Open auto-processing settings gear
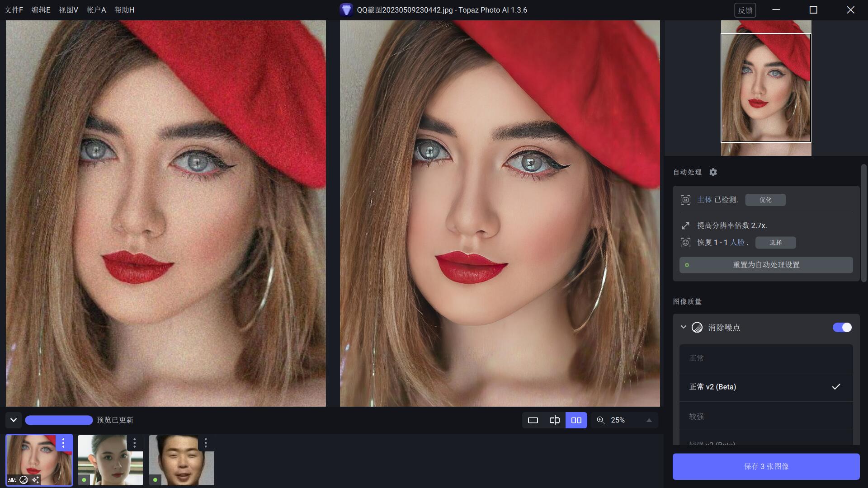Screen dimensions: 868x488 (x=713, y=172)
